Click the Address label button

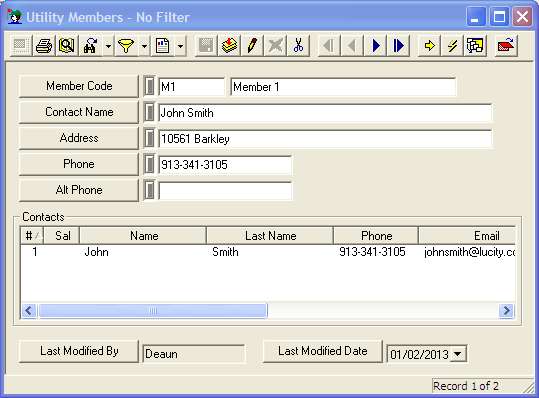coord(79,138)
